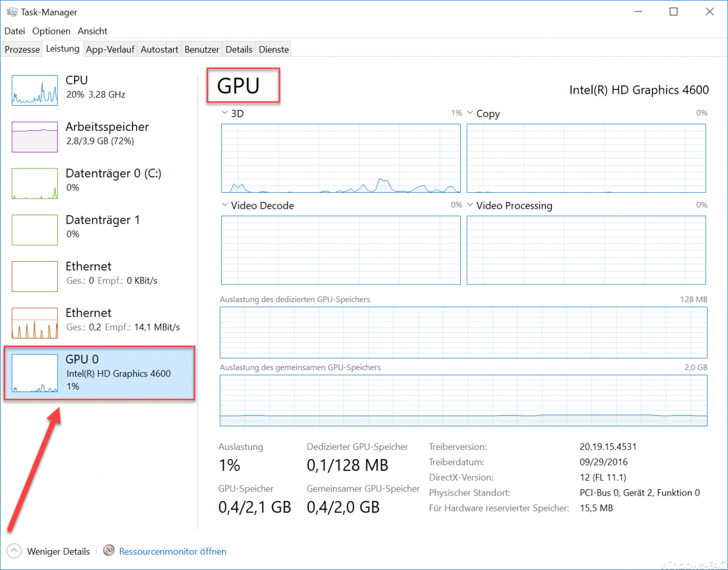Click the CPU mini usage graph

[35, 90]
